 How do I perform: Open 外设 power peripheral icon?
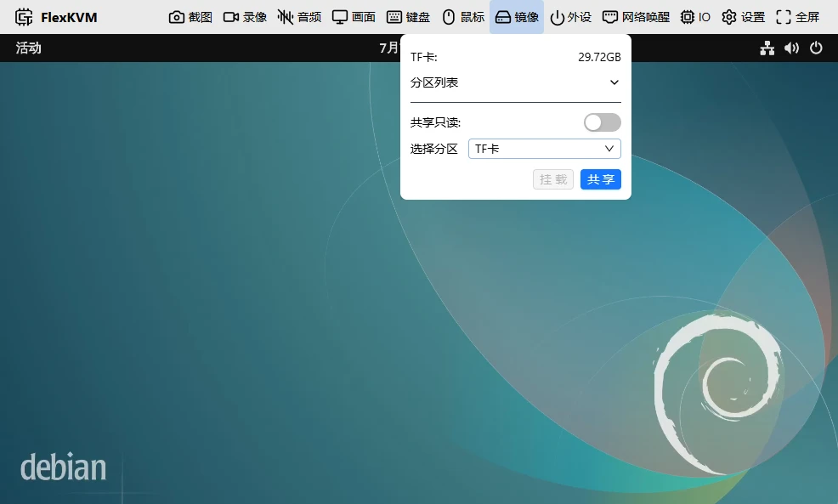558,17
